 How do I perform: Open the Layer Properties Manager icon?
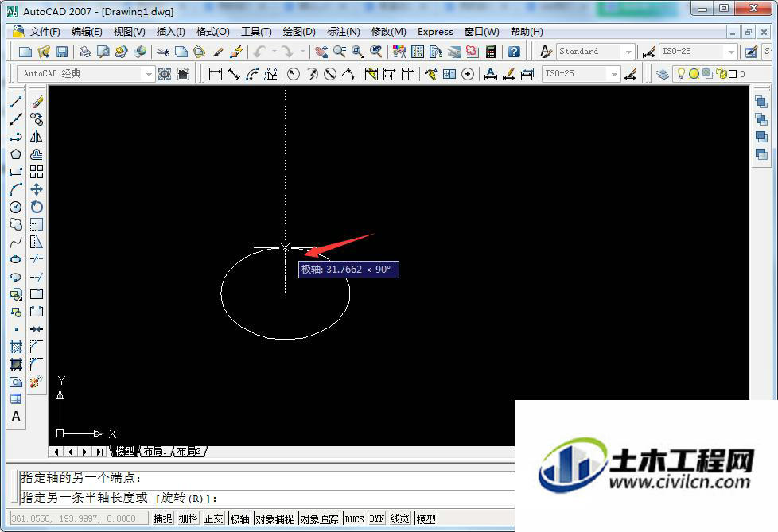(663, 74)
